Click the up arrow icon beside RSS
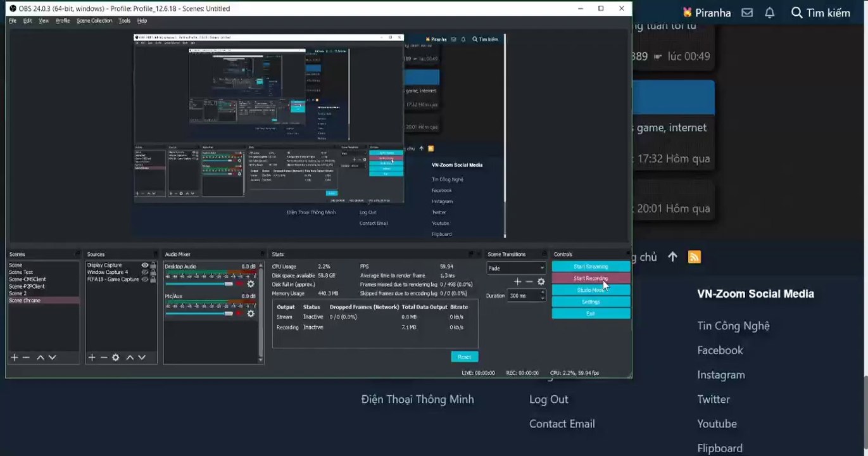 point(673,257)
